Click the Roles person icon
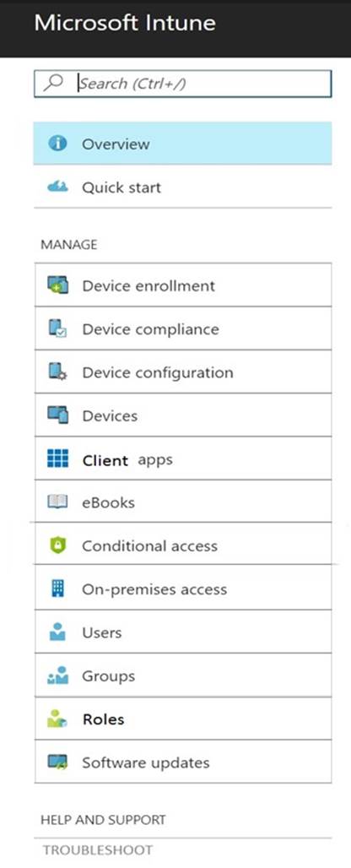The image size is (351, 868). coord(57,719)
